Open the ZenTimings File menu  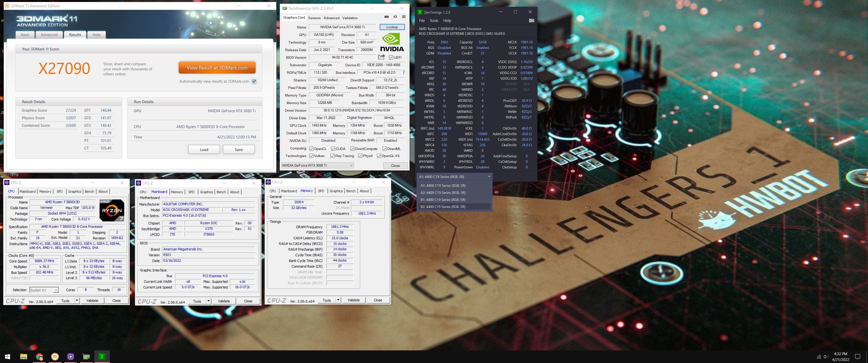[422, 20]
